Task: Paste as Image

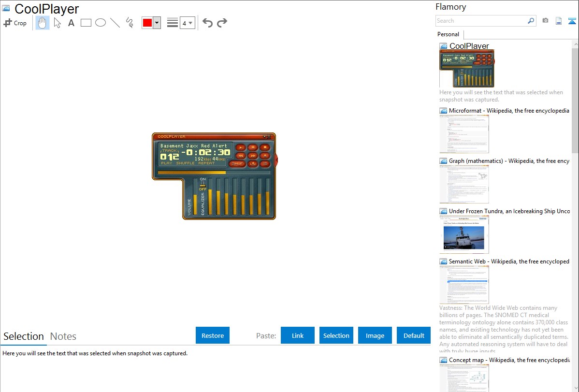Action: coord(375,335)
